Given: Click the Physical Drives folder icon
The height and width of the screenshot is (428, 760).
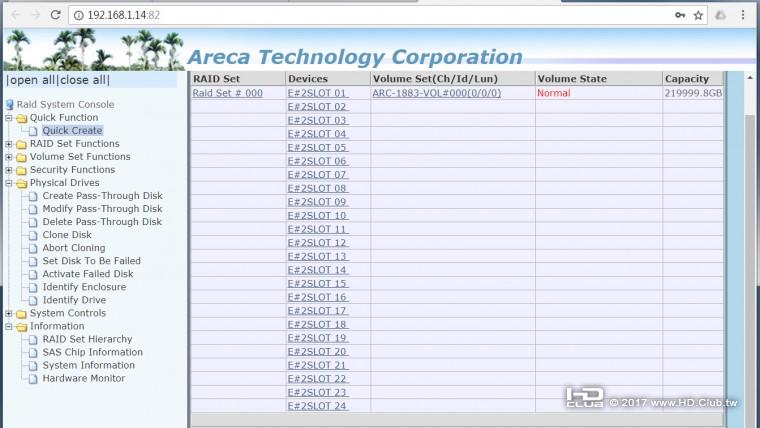Looking at the screenshot, I should click(x=21, y=184).
